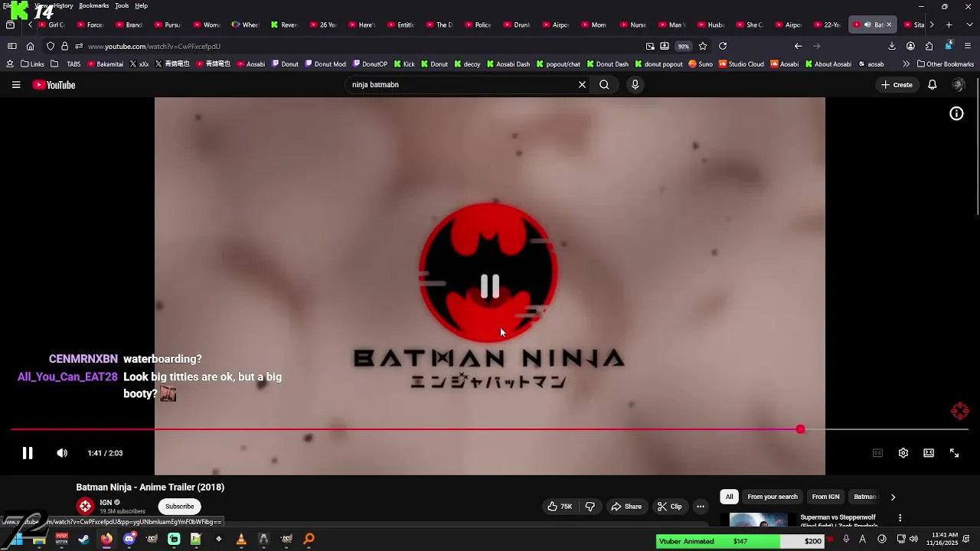
Task: Toggle closed captions CC button
Action: click(x=878, y=453)
